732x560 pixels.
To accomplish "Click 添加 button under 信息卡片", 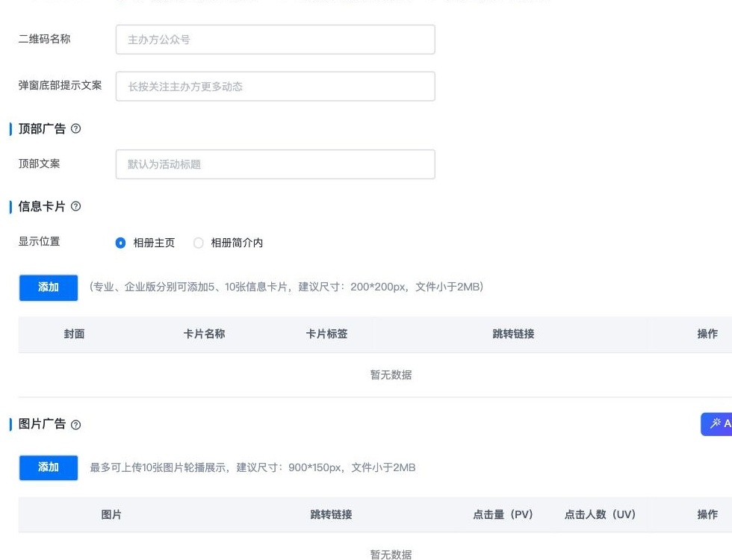I will pyautogui.click(x=49, y=287).
